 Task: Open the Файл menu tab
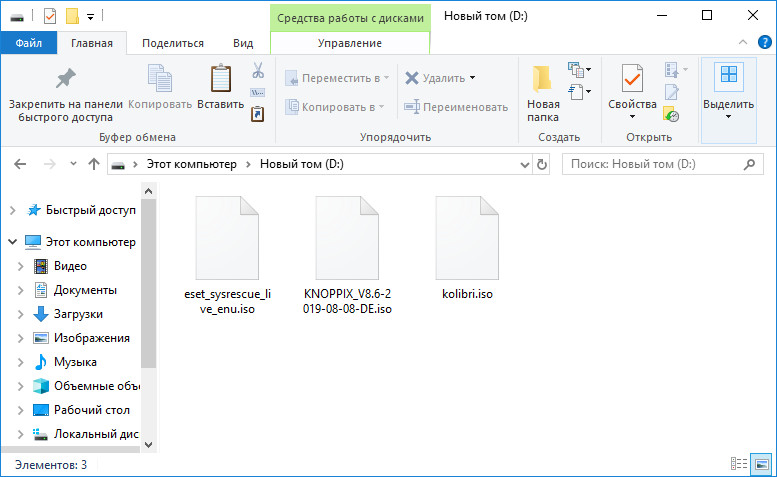[x=29, y=43]
